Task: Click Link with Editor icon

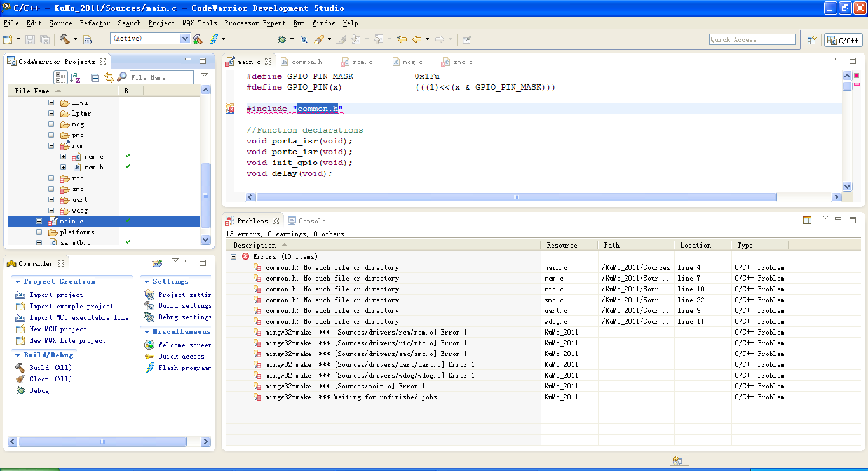Action: pos(109,77)
